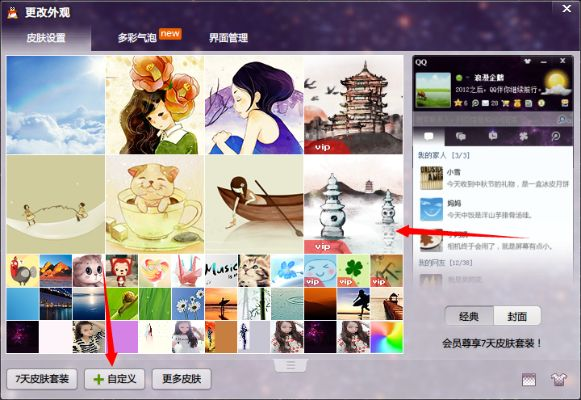This screenshot has width=581, height=400.
Task: Pick the rain ripple teal skin
Action: pos(287,304)
